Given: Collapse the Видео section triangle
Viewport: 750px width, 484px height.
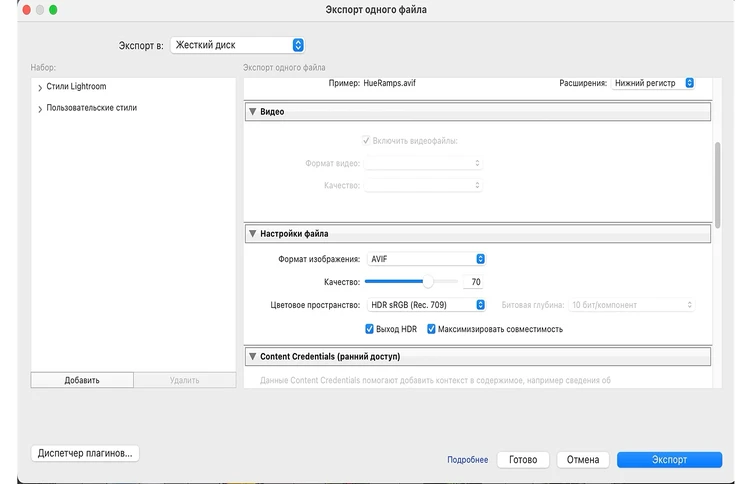Looking at the screenshot, I should [252, 112].
